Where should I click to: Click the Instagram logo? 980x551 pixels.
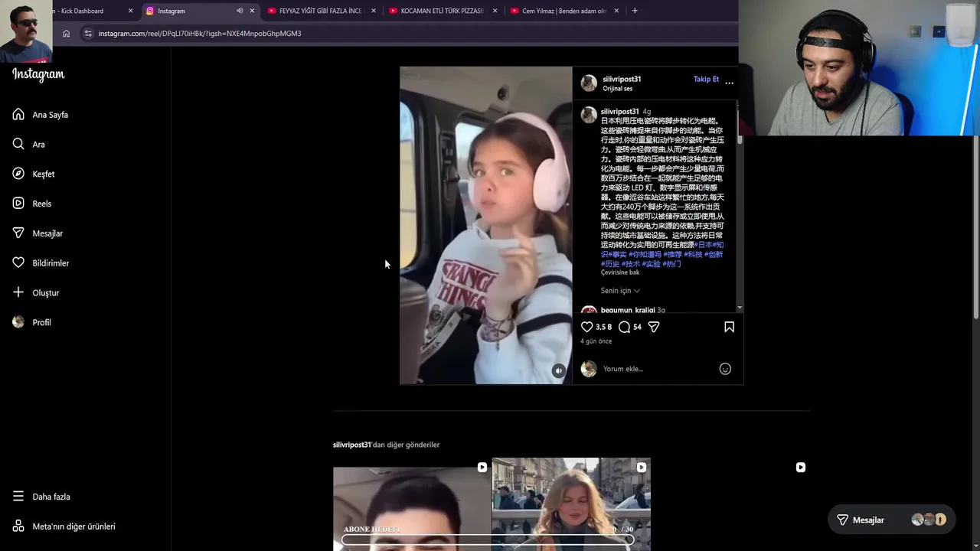38,74
